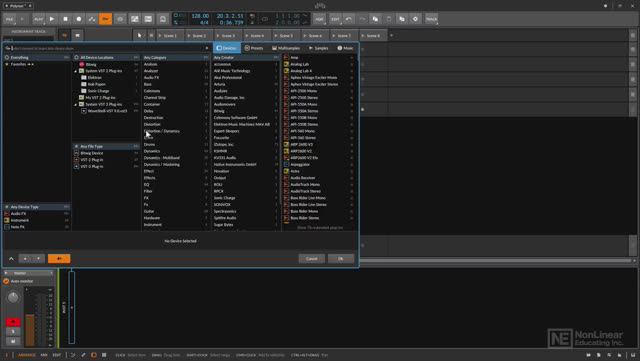Add a new scene with the plus button

[x=391, y=36]
